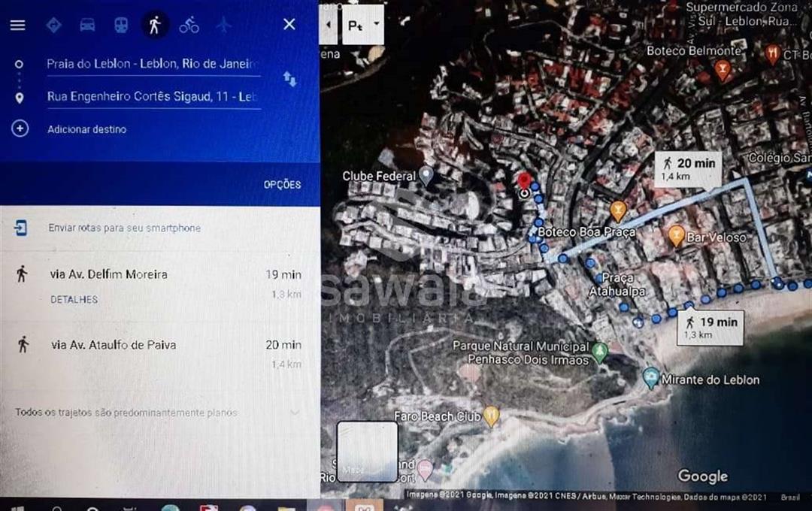This screenshot has width=812, height=511.
Task: Click Adicionar destino plus button
Action: pyautogui.click(x=20, y=129)
